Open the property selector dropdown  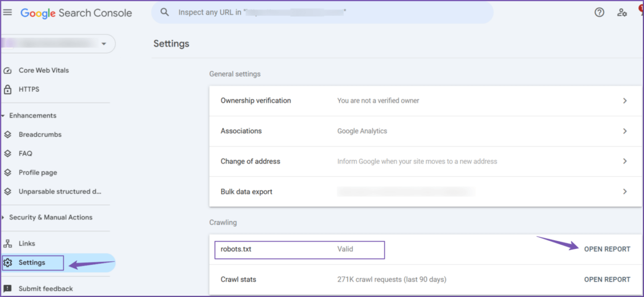point(104,43)
